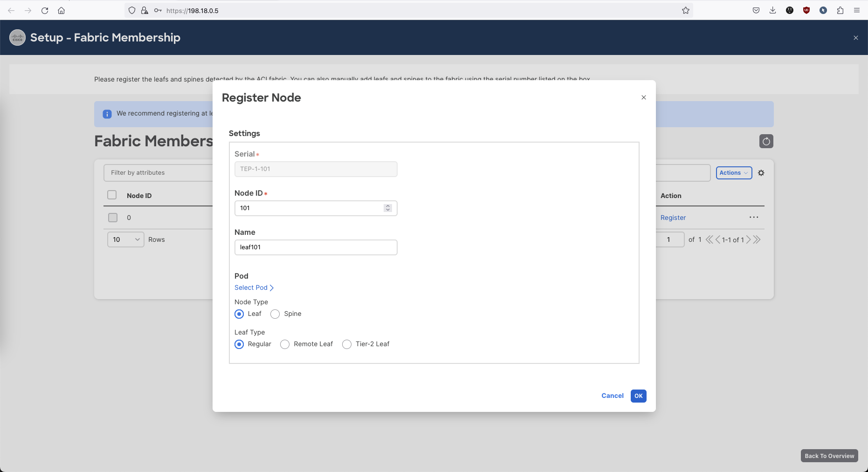Select the Tier-2 Leaf radio option
The height and width of the screenshot is (472, 868).
[x=347, y=344]
